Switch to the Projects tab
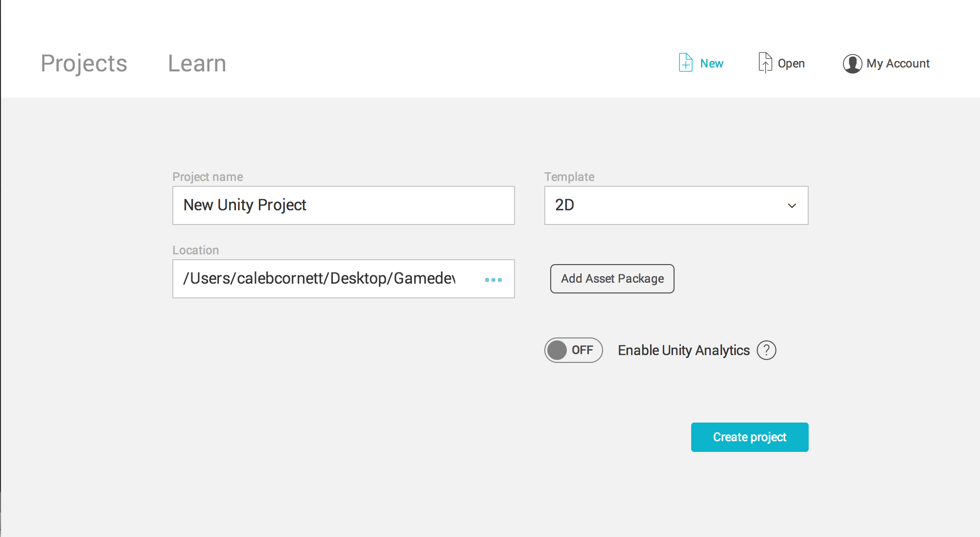Screen dimensions: 980x537 click(x=83, y=63)
